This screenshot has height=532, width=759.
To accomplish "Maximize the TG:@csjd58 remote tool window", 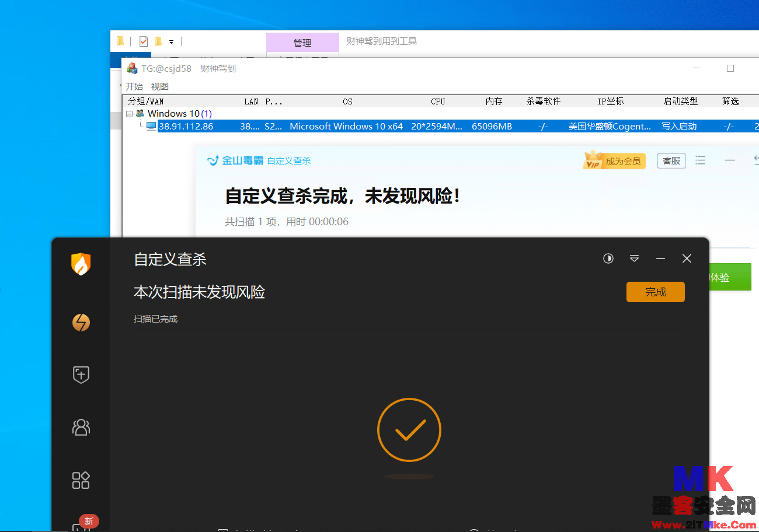I will (x=730, y=68).
